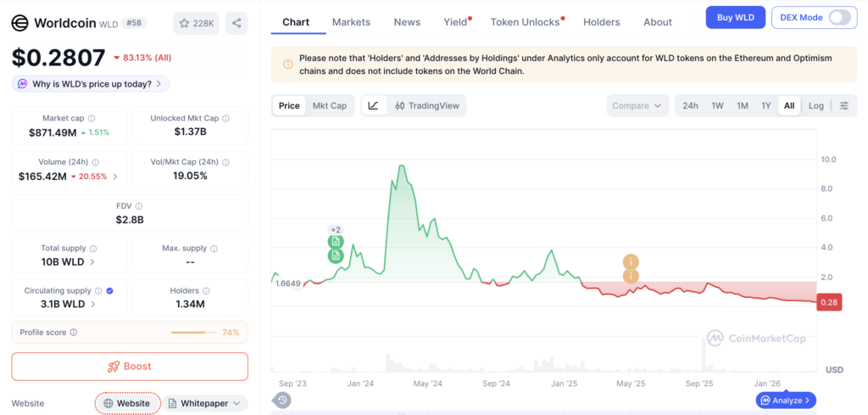Expand the Total supply 10B WLD chevron

[92, 262]
